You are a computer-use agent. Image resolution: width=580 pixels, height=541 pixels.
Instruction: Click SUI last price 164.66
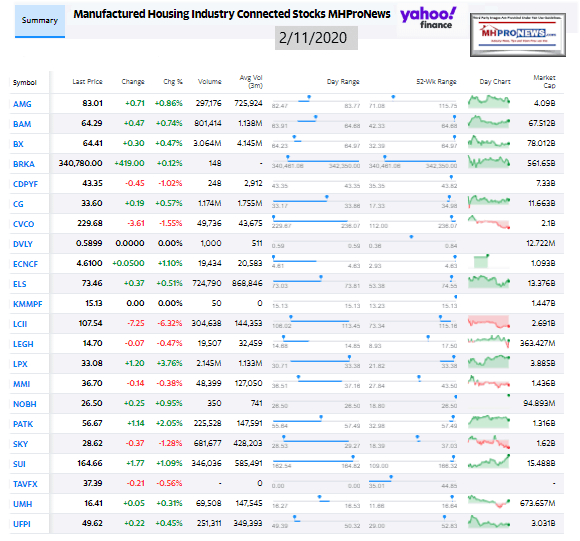[x=90, y=463]
